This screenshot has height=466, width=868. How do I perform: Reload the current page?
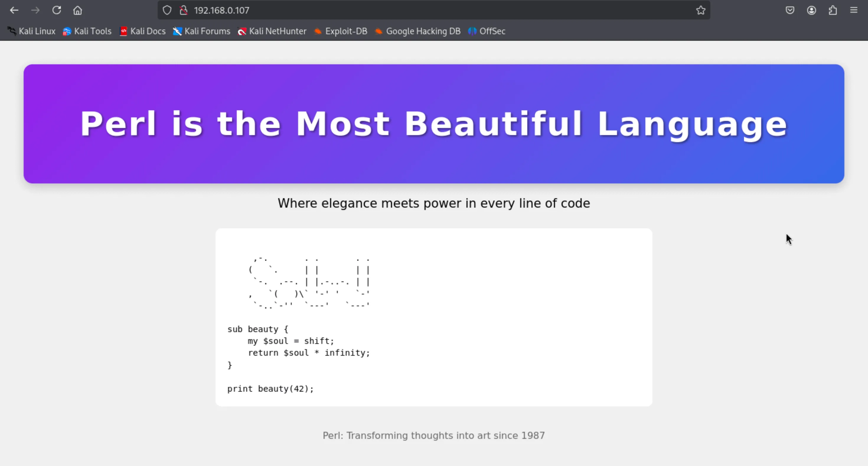57,10
